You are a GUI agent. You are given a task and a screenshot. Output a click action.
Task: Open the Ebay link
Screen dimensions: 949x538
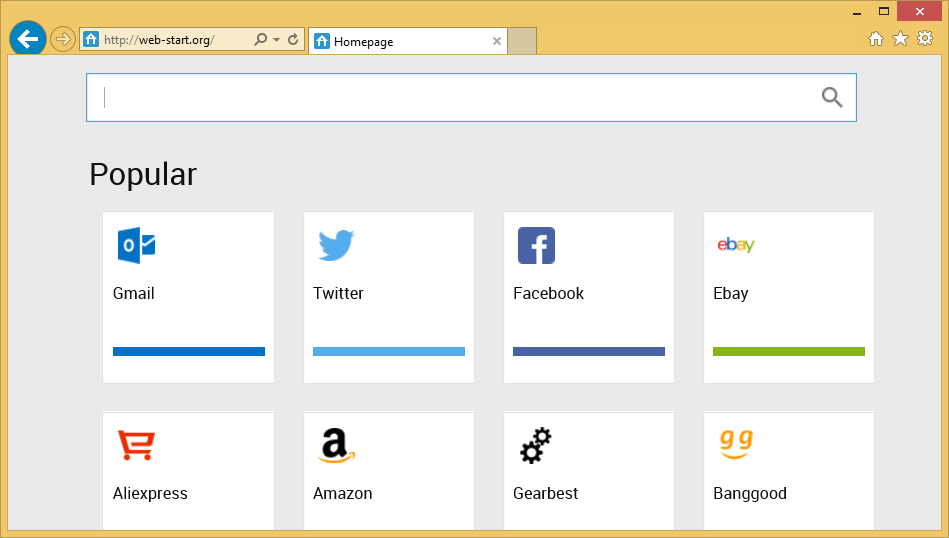[731, 294]
